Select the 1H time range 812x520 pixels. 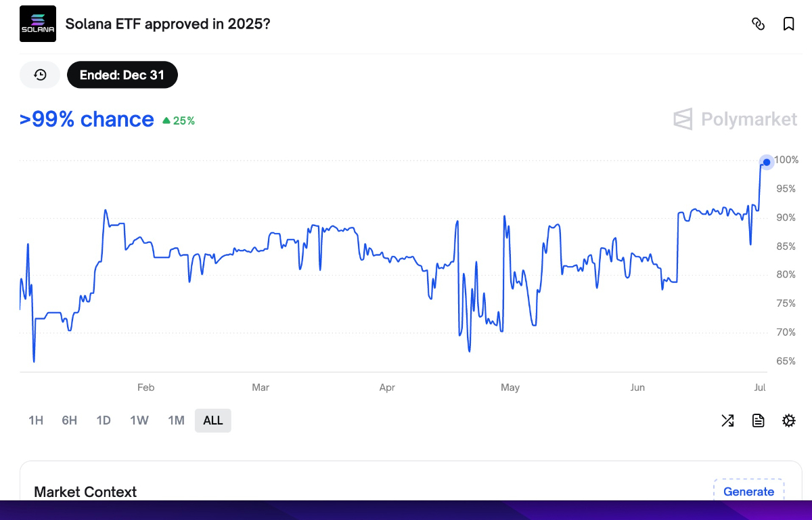pos(36,420)
